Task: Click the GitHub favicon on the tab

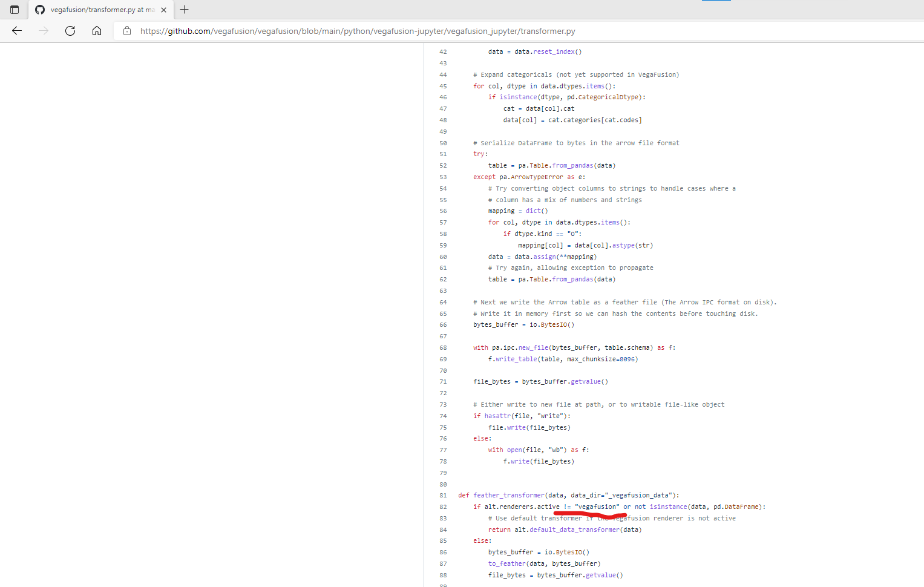Action: (40, 10)
